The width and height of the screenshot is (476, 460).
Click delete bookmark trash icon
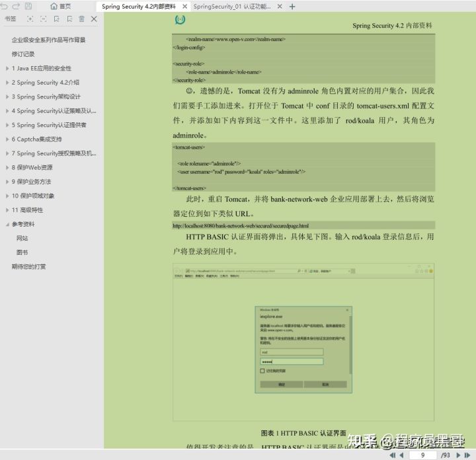click(82, 19)
